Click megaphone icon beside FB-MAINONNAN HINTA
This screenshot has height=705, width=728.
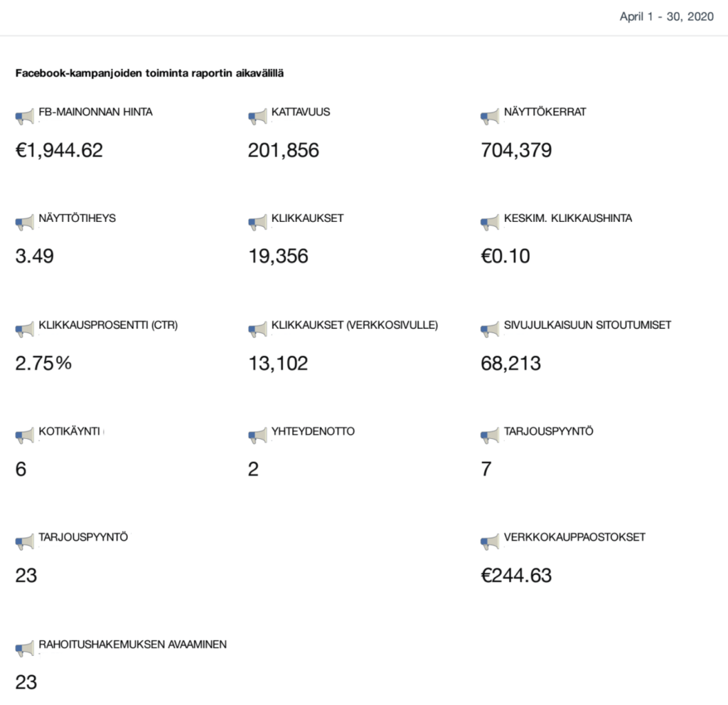[x=24, y=116]
